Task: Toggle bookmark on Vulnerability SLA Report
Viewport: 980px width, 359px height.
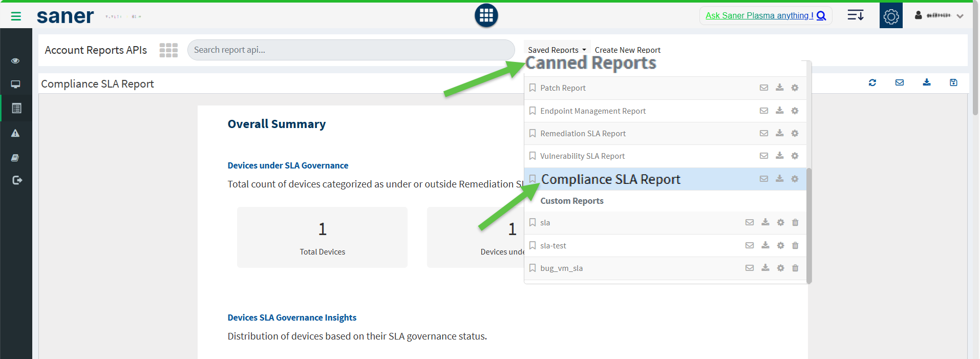Action: tap(532, 156)
